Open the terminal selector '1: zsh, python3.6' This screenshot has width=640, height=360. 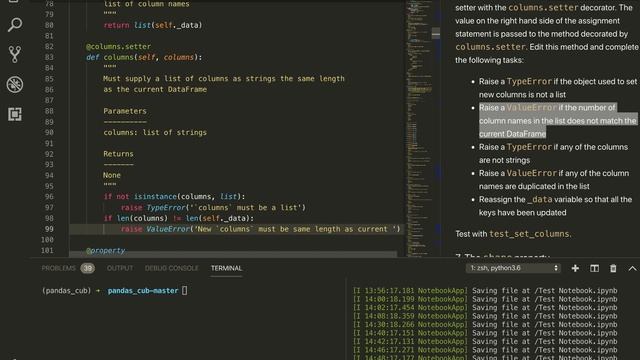[x=513, y=268]
